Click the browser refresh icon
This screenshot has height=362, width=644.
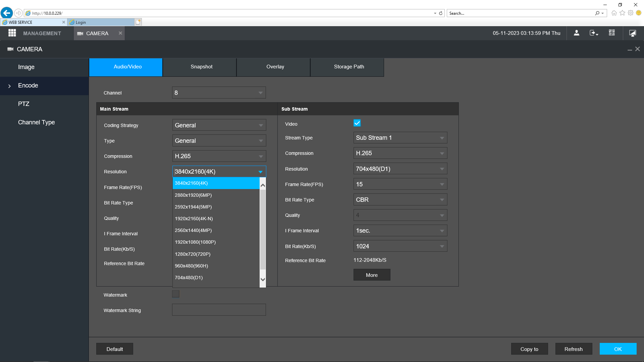[x=441, y=13]
